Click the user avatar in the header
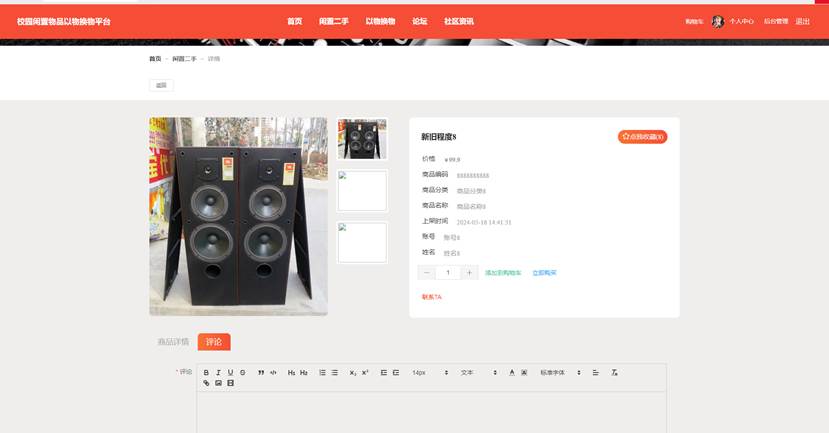 click(717, 21)
